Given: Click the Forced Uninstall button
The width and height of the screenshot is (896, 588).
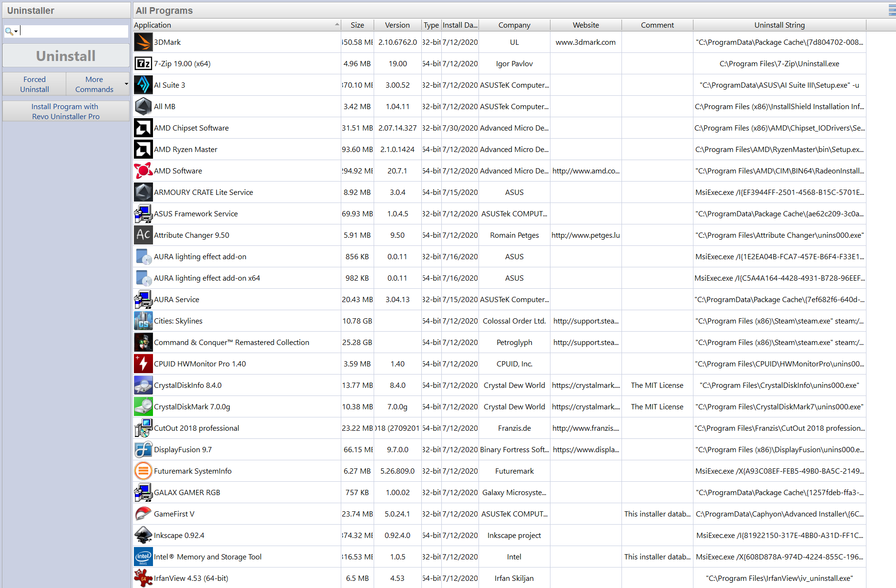Looking at the screenshot, I should pos(34,84).
